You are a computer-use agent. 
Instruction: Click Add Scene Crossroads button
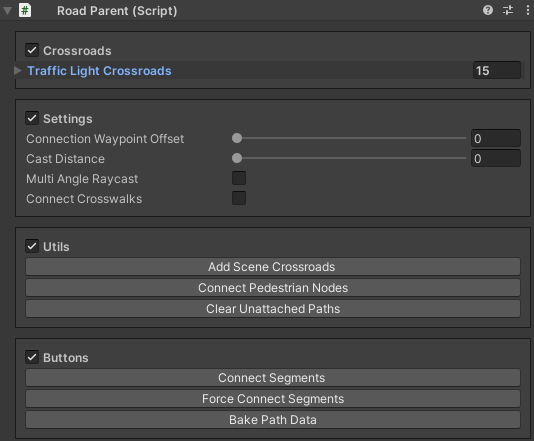tap(273, 267)
